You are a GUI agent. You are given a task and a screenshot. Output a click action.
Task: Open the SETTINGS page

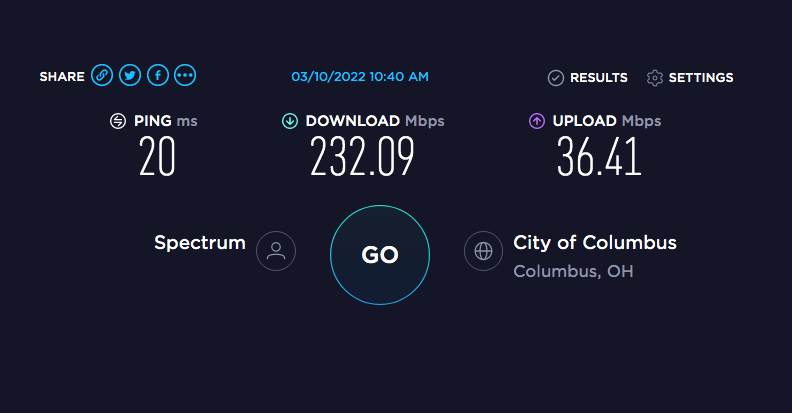pyautogui.click(x=701, y=78)
